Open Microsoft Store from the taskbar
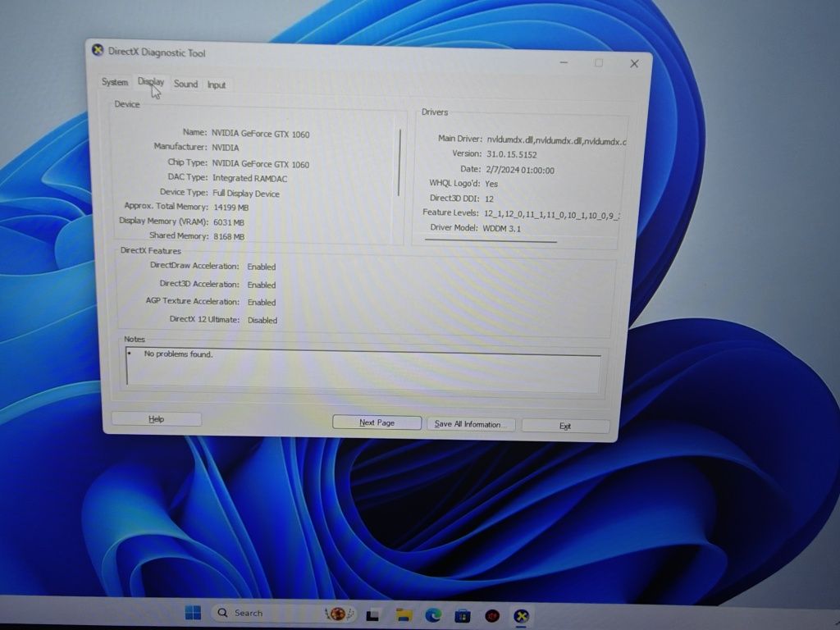Image resolution: width=840 pixels, height=630 pixels. click(x=463, y=616)
